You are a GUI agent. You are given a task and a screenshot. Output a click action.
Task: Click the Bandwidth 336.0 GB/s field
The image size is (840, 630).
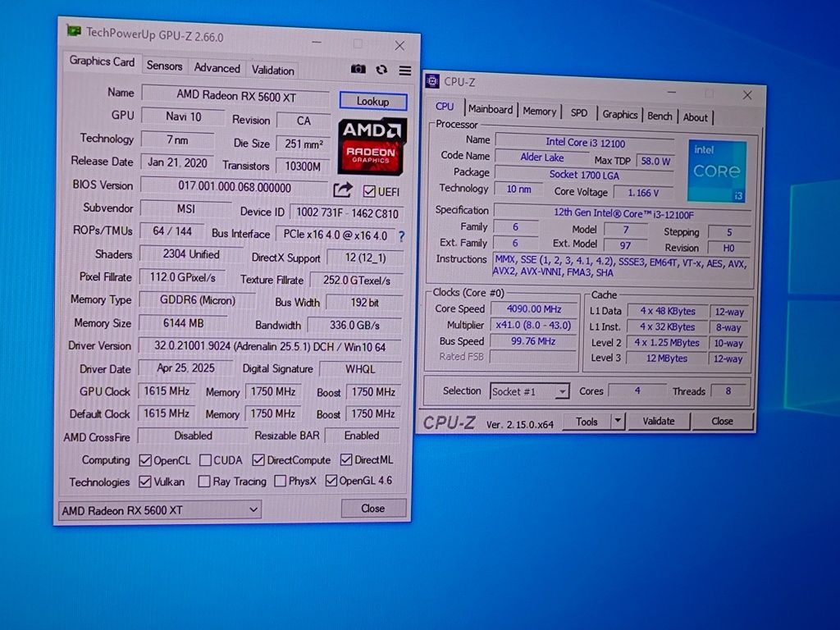pyautogui.click(x=354, y=325)
